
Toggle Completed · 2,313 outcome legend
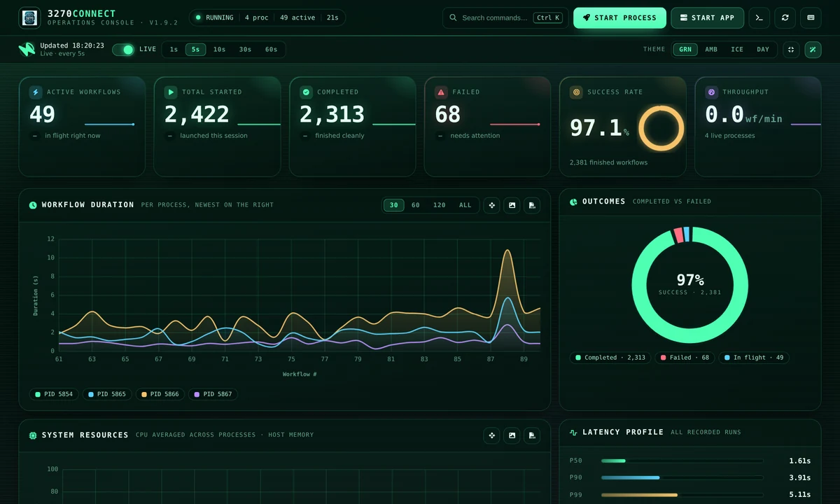(x=610, y=358)
